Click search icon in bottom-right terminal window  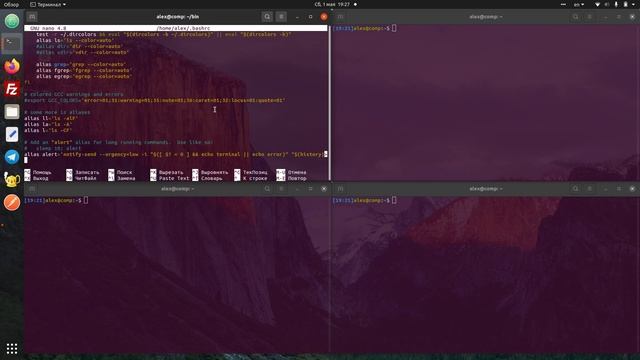[x=575, y=189]
